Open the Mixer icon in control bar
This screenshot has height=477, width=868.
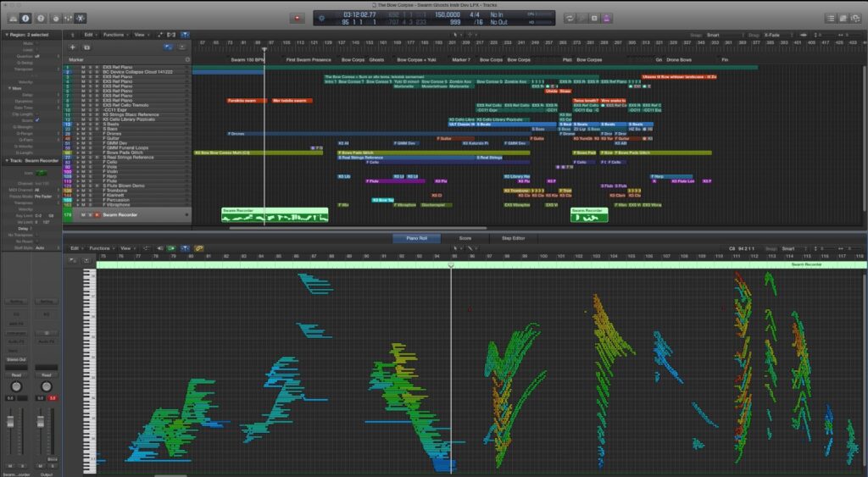click(x=68, y=19)
